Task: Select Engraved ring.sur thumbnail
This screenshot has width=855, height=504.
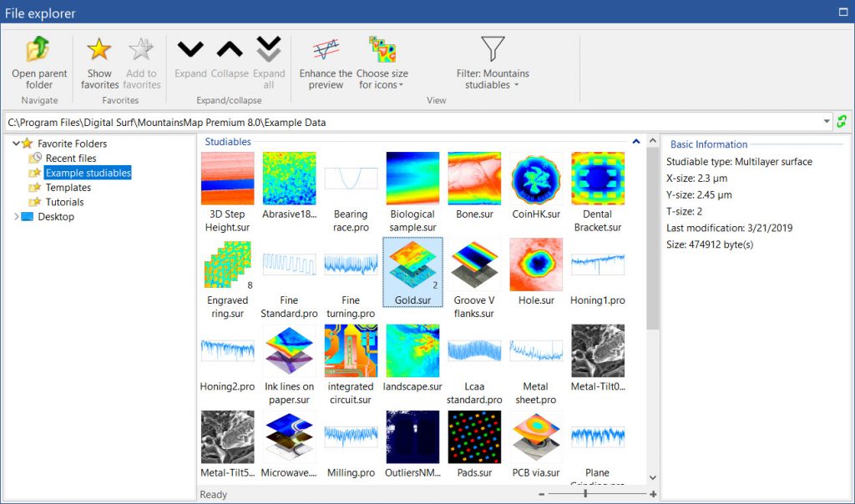Action: (227, 265)
